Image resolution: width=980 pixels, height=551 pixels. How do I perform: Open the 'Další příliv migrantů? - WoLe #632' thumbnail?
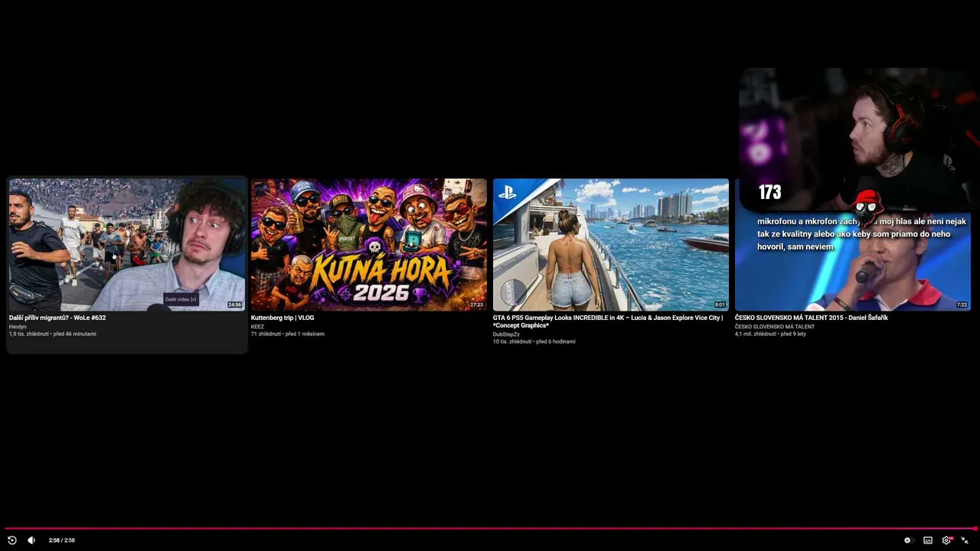tap(127, 245)
